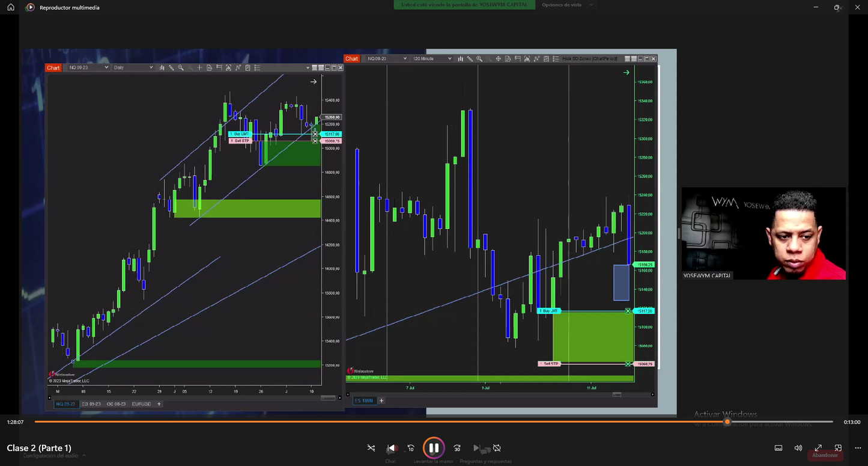Go to next track

point(476,448)
